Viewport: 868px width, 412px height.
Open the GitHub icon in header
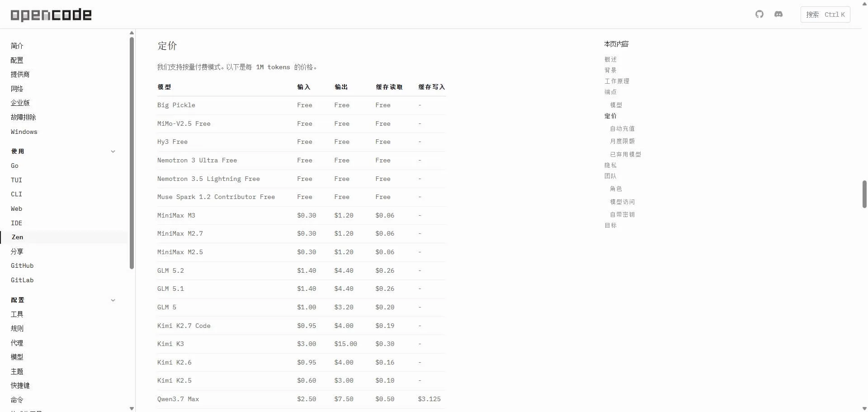759,14
